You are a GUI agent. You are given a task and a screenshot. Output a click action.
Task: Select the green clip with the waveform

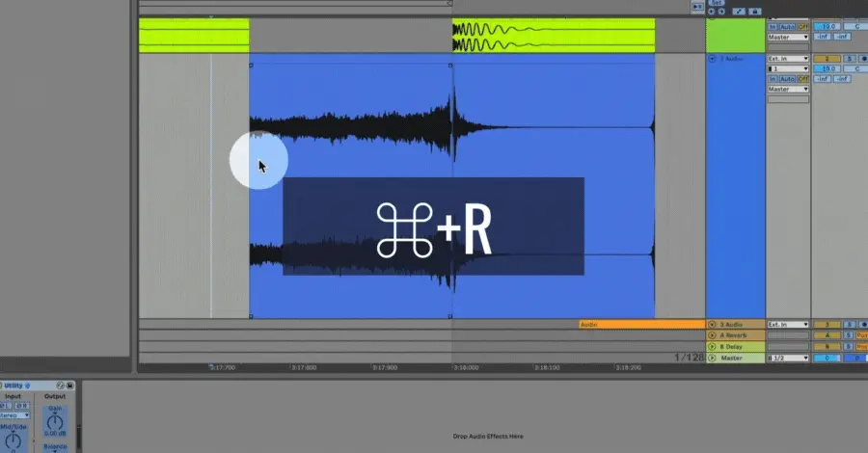point(553,36)
